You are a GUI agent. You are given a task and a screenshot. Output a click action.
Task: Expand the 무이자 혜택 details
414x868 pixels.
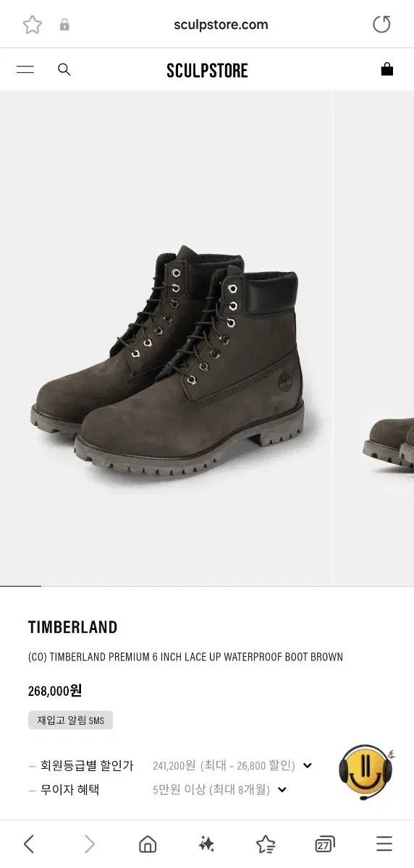282,790
